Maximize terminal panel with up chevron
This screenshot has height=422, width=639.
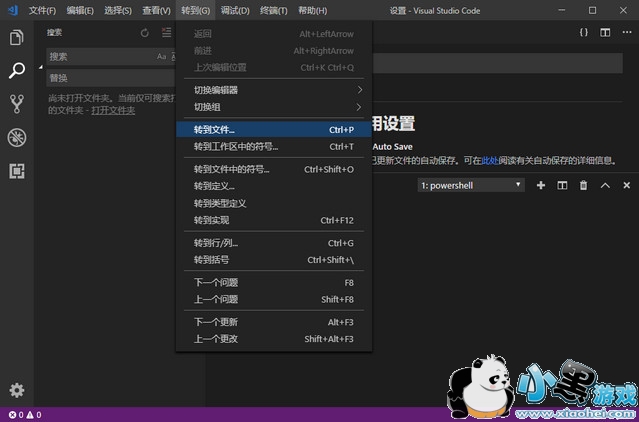click(x=605, y=185)
